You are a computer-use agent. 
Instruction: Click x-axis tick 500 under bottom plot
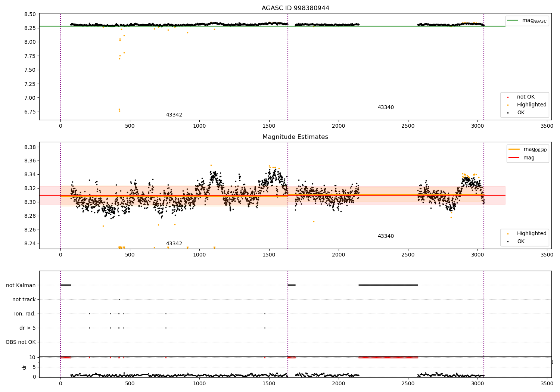coord(130,384)
